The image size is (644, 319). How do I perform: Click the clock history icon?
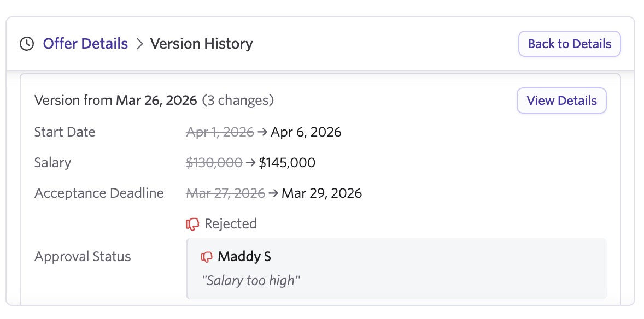coord(27,44)
